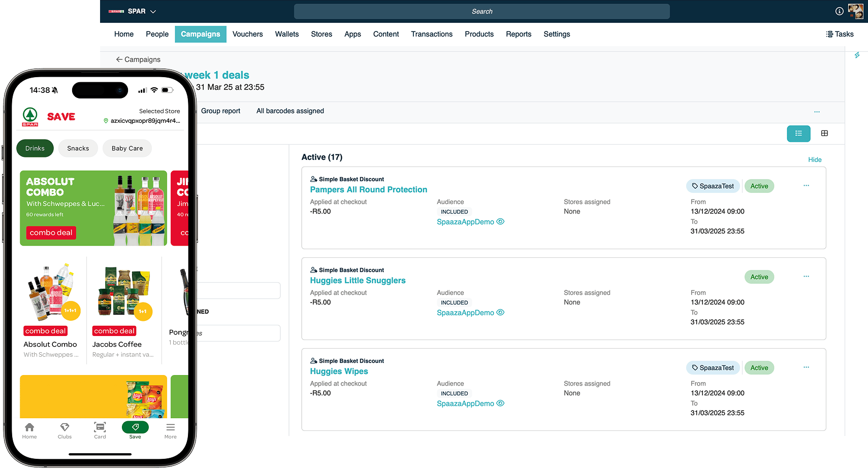Open the Home menu item
This screenshot has width=868, height=471.
tap(124, 34)
